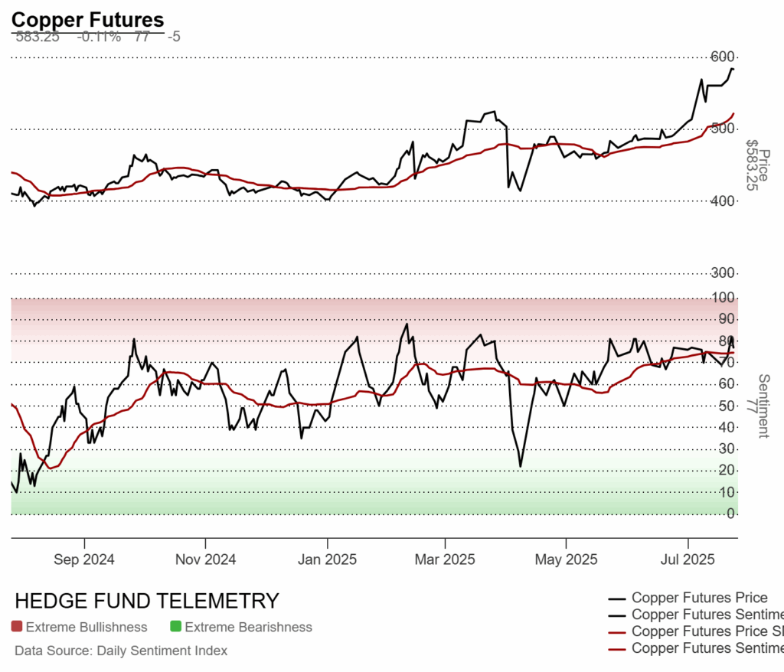Click the Mar 2025 axis label
This screenshot has height=672, width=784.
(445, 559)
